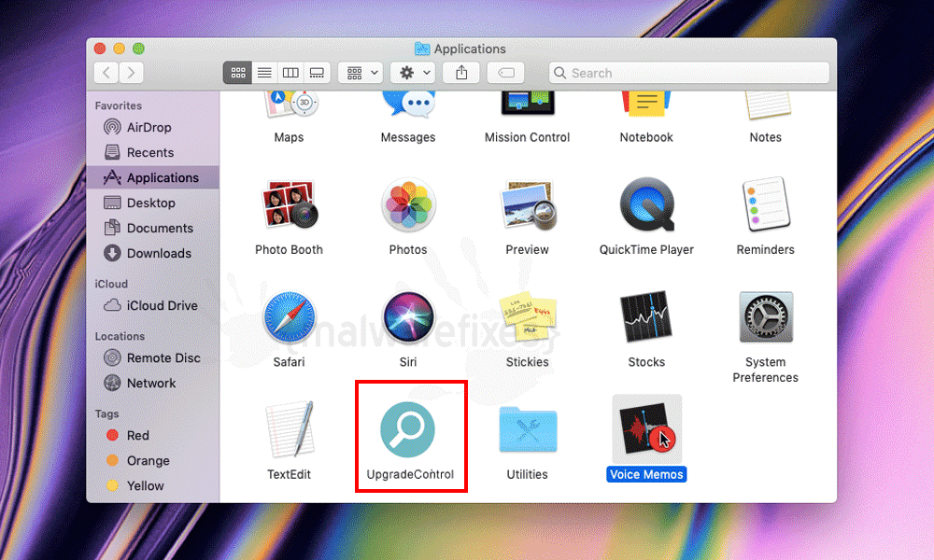
Task: Click the Applications folder title icon
Action: coord(422,49)
